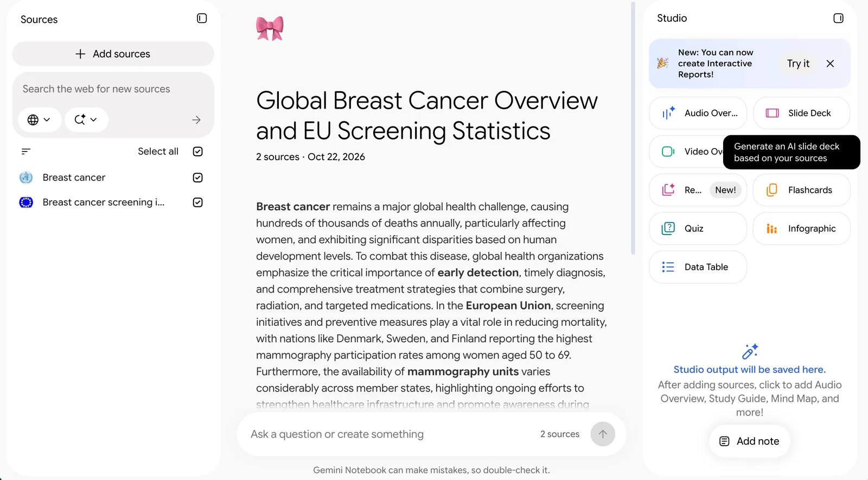Collapse the Studio panel icon
The width and height of the screenshot is (868, 480).
[838, 18]
